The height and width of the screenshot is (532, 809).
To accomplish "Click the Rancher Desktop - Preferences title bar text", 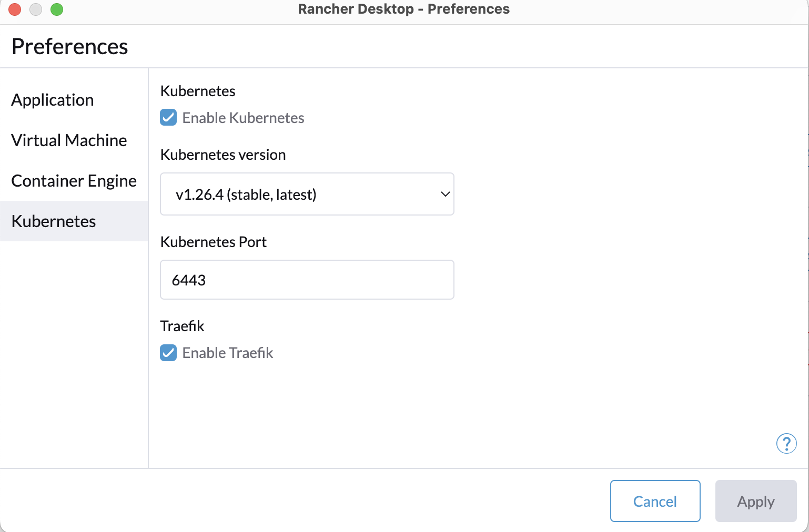I will 404,9.
